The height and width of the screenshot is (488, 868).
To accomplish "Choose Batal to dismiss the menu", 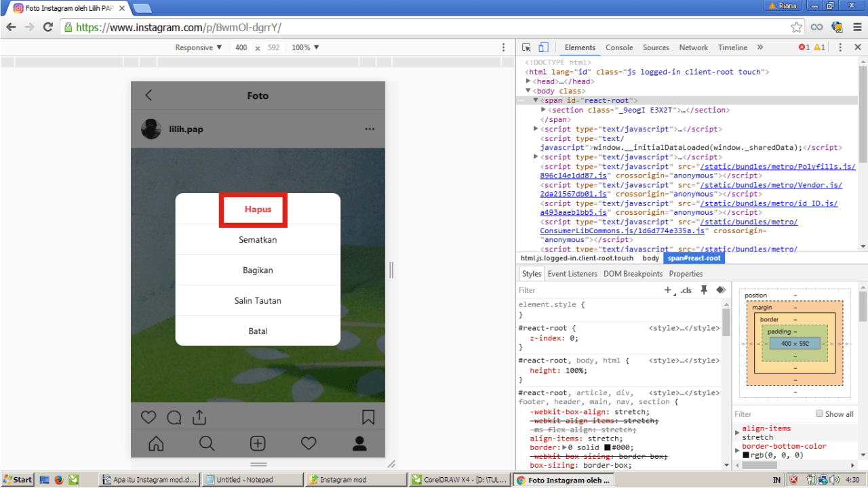I will 258,331.
